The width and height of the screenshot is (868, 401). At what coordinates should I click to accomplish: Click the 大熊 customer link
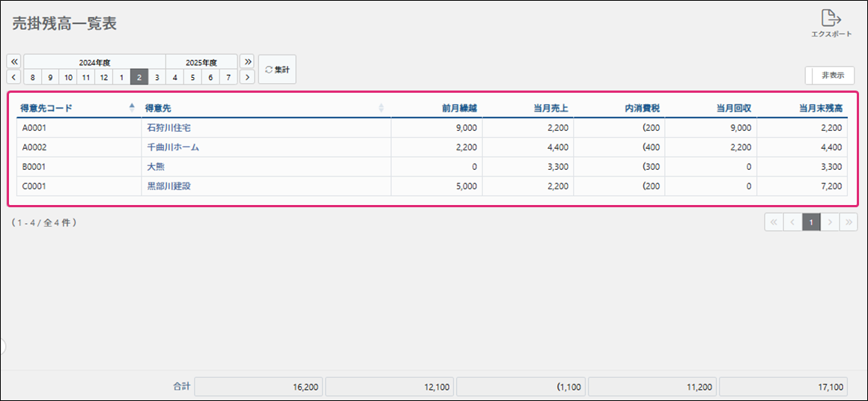tap(156, 167)
